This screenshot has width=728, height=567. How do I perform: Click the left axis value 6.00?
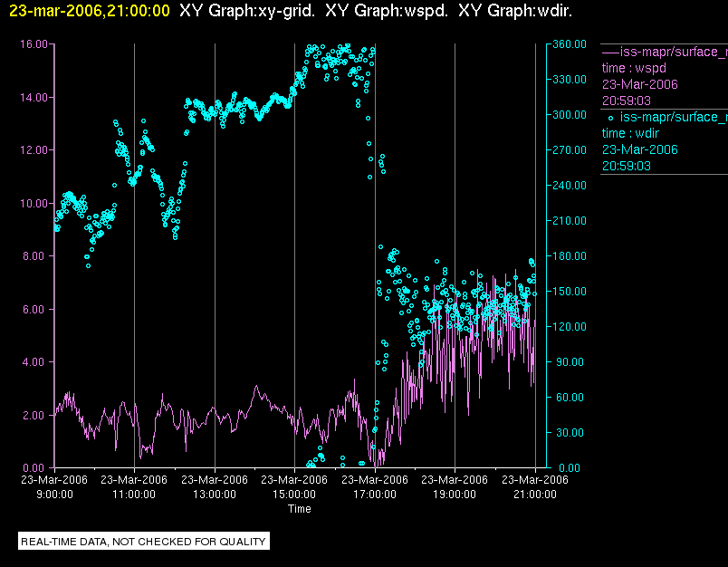tap(35, 309)
